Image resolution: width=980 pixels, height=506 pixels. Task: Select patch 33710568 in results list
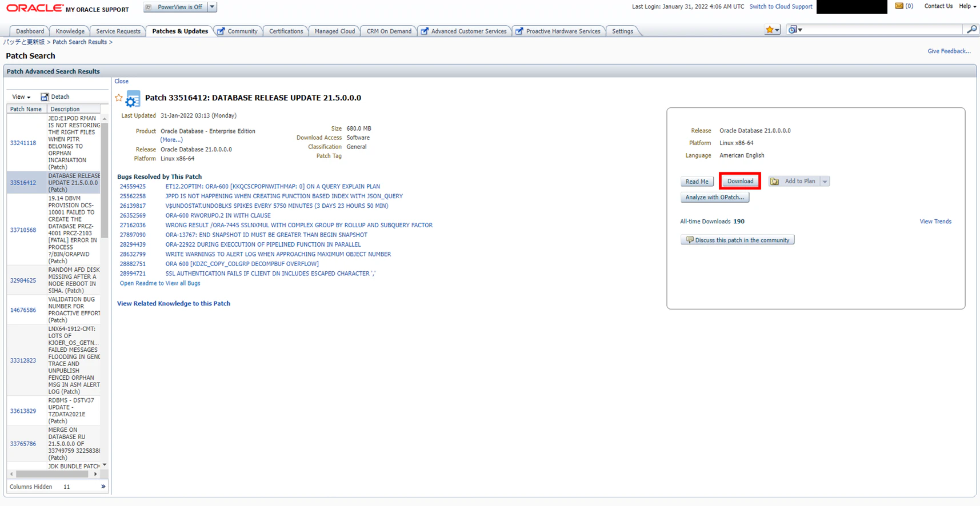[23, 230]
